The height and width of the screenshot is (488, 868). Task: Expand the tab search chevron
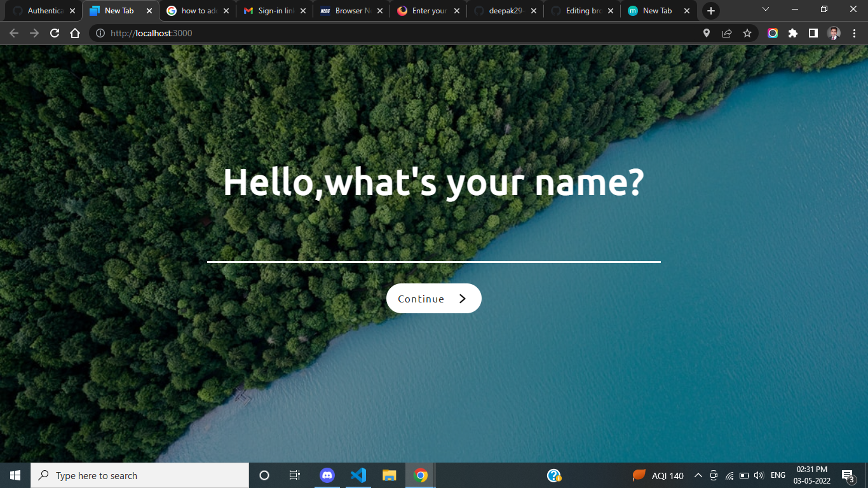765,10
